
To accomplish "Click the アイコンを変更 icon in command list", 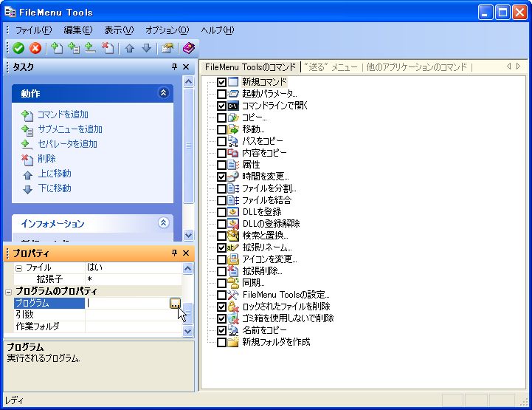I will (x=232, y=259).
